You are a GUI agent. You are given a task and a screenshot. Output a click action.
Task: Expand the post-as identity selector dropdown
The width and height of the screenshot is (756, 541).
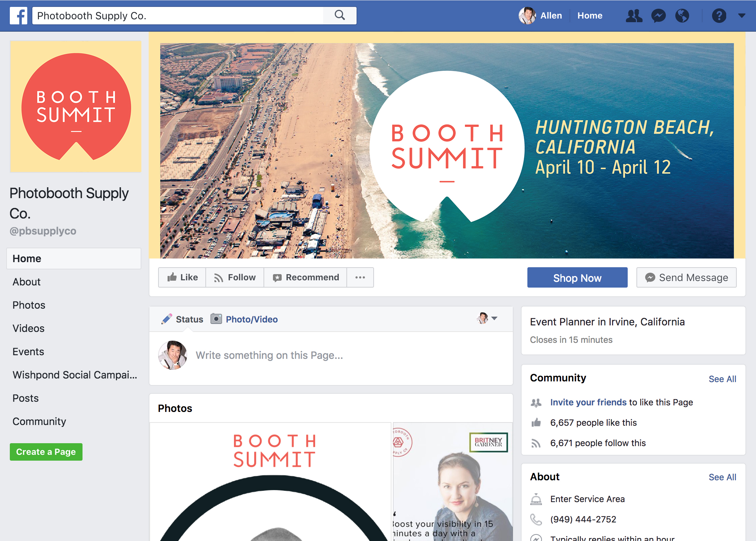pyautogui.click(x=487, y=318)
